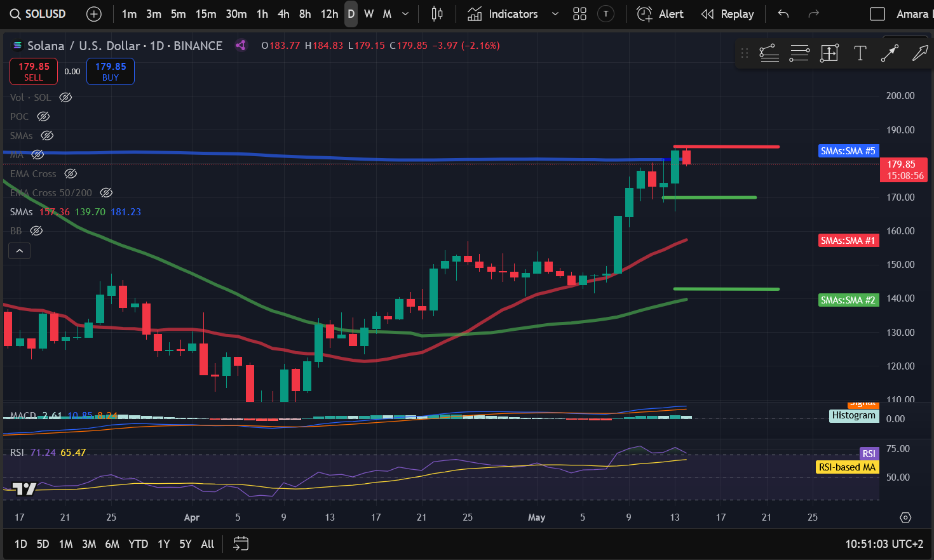Expand the favorite indicators dropdown arrow
The width and height of the screenshot is (934, 560).
coord(555,14)
